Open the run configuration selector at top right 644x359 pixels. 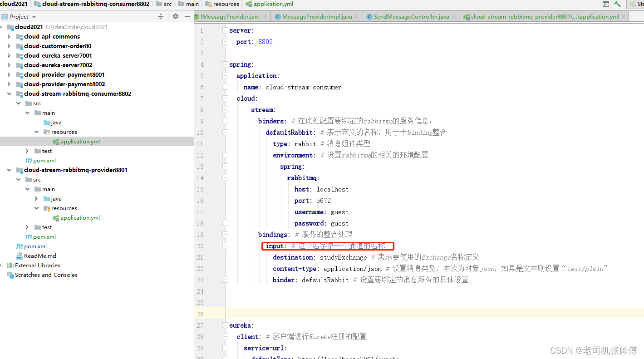coord(637,4)
